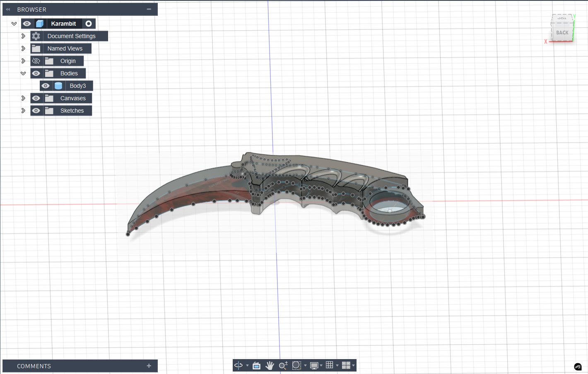The image size is (588, 374).
Task: Expand the Named Views node
Action: click(23, 48)
